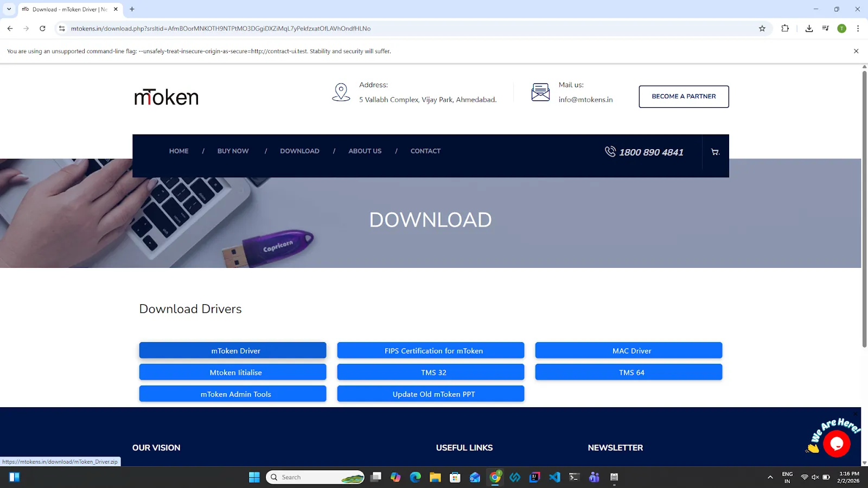This screenshot has height=488, width=868.
Task: Download the MAC Driver
Action: [629, 351]
